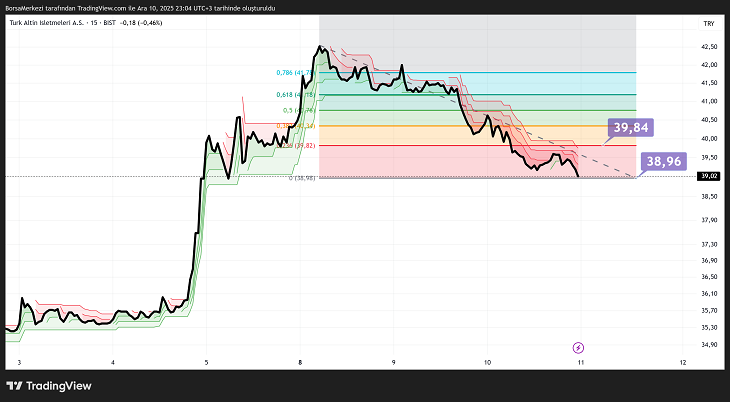Click the 39,84 purple price callout

coord(632,128)
